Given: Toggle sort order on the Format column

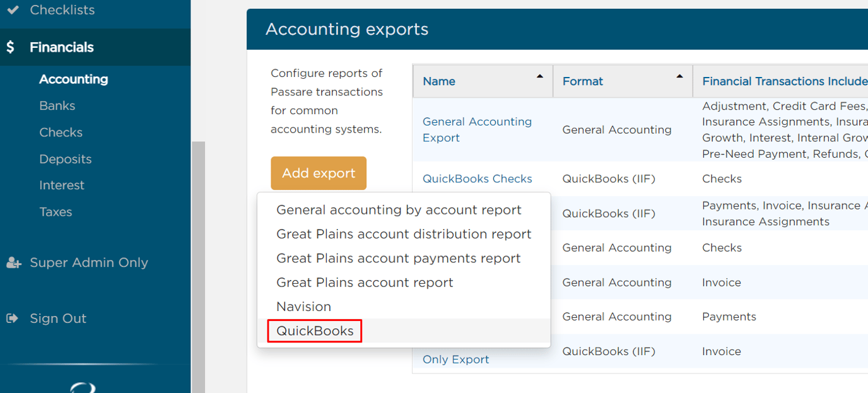Looking at the screenshot, I should click(x=679, y=76).
